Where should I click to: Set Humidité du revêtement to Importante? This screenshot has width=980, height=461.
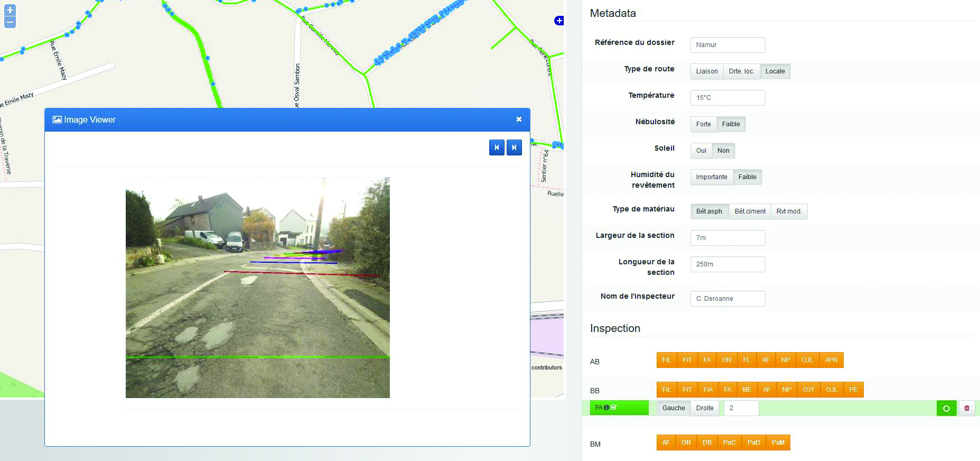pyautogui.click(x=712, y=177)
